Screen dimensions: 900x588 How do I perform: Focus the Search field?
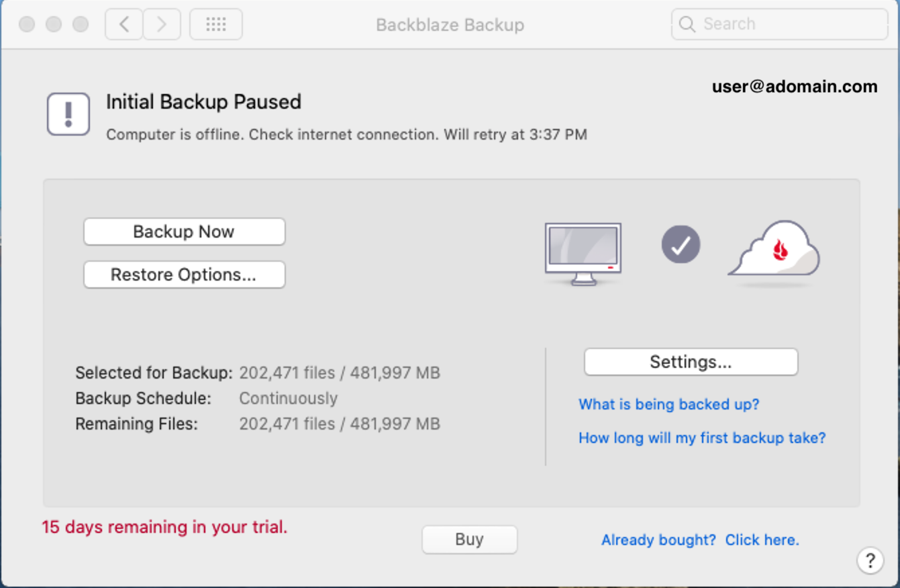[779, 24]
